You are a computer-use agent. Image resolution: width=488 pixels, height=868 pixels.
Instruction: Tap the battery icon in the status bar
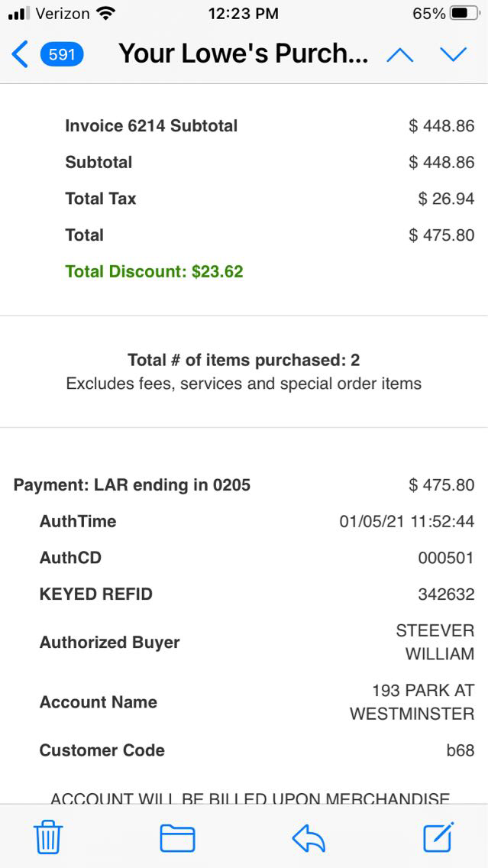pos(465,13)
